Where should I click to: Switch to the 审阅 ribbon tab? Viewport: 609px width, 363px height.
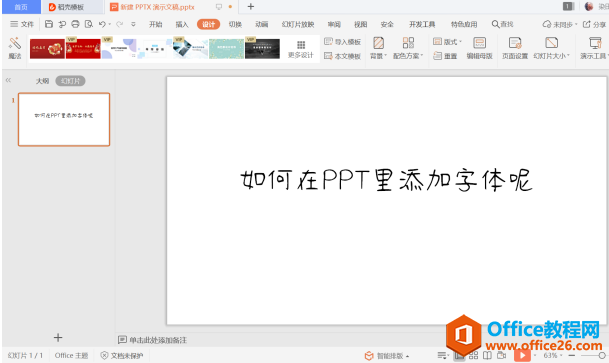pos(334,24)
